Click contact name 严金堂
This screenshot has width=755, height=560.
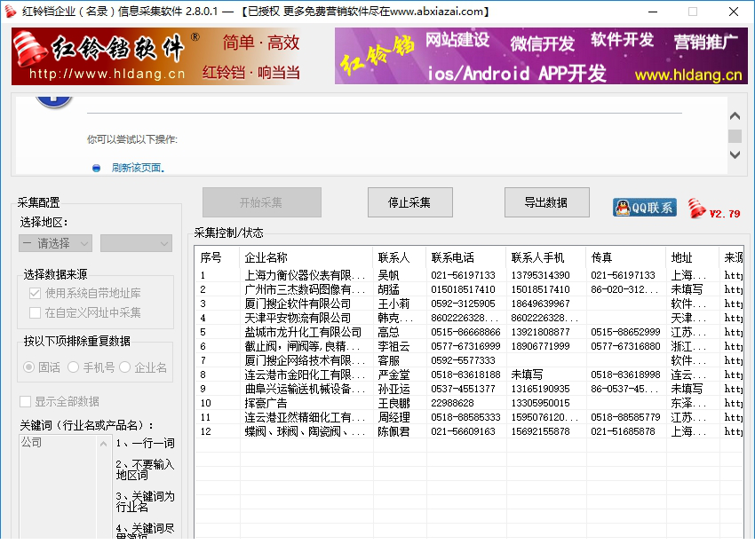pos(393,375)
